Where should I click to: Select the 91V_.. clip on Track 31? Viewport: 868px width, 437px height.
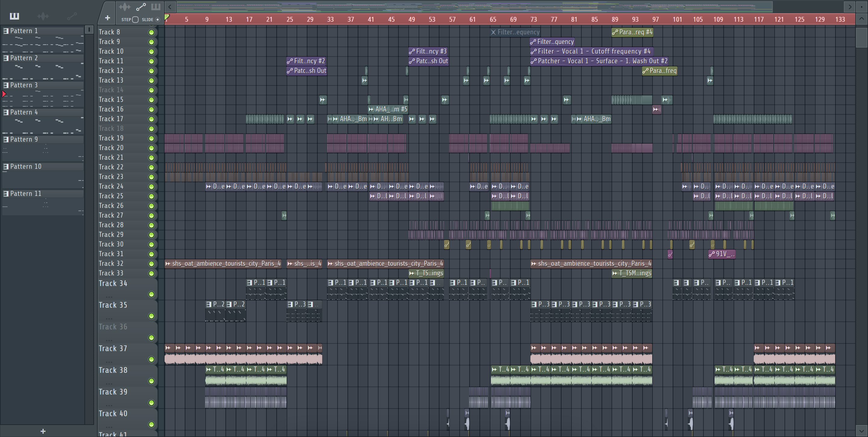[x=722, y=254]
